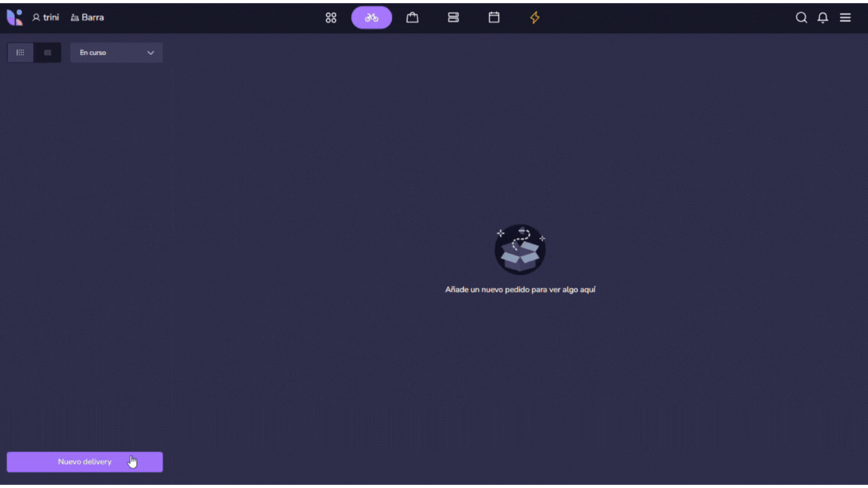The width and height of the screenshot is (868, 488).
Task: Open search with magnifier icon
Action: click(801, 18)
